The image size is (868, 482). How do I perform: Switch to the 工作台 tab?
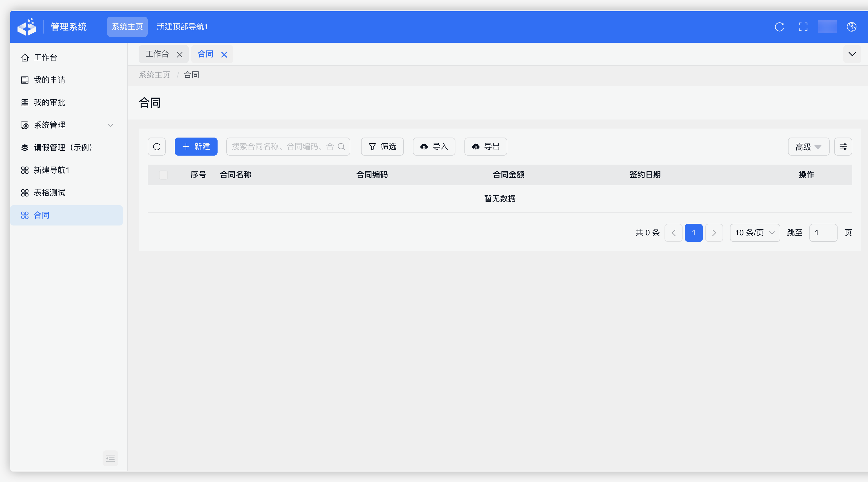pyautogui.click(x=157, y=54)
